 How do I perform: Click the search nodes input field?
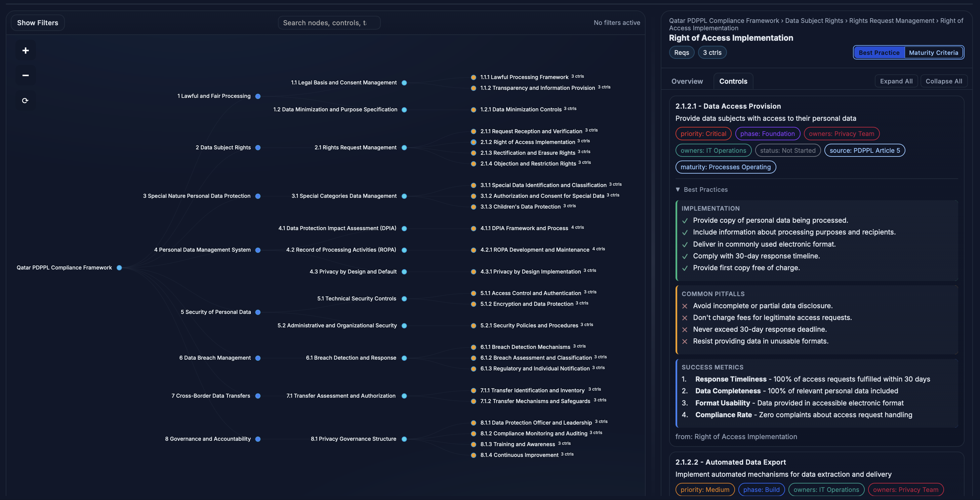(329, 23)
